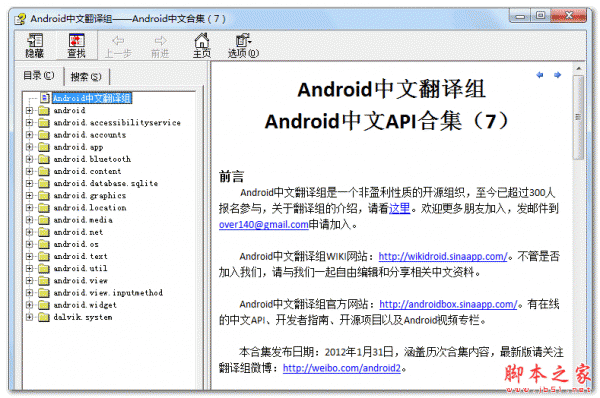Expand the android.net node

pos(29,232)
